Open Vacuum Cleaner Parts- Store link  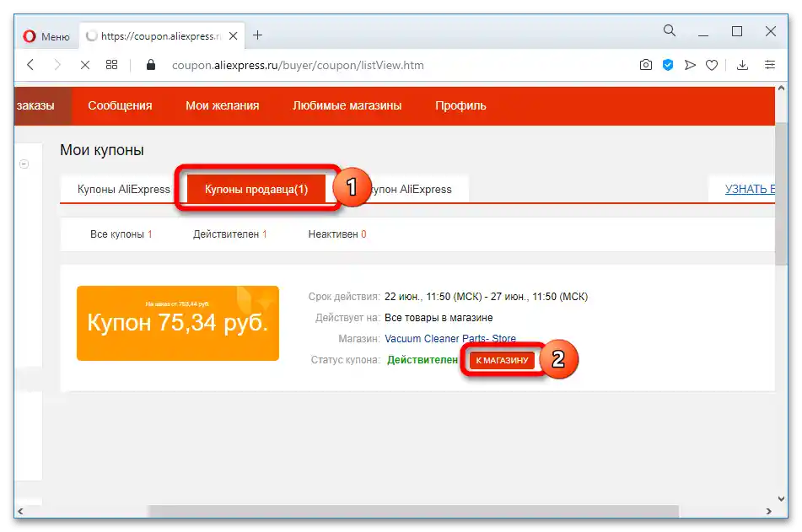(450, 339)
